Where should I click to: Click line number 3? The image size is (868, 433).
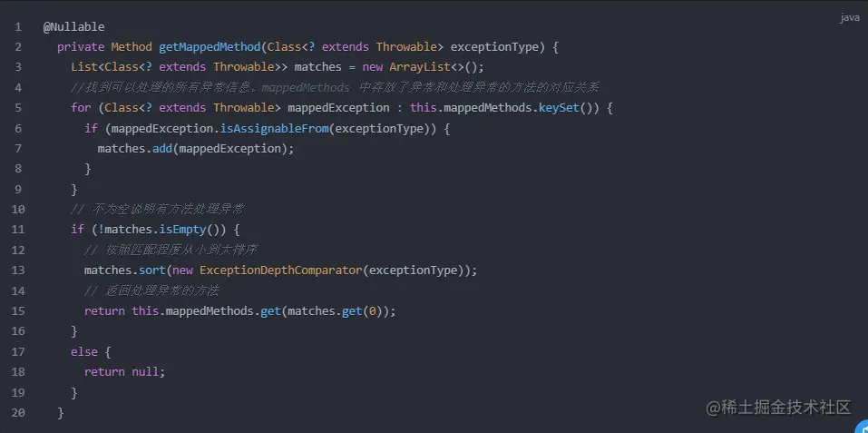[x=18, y=67]
